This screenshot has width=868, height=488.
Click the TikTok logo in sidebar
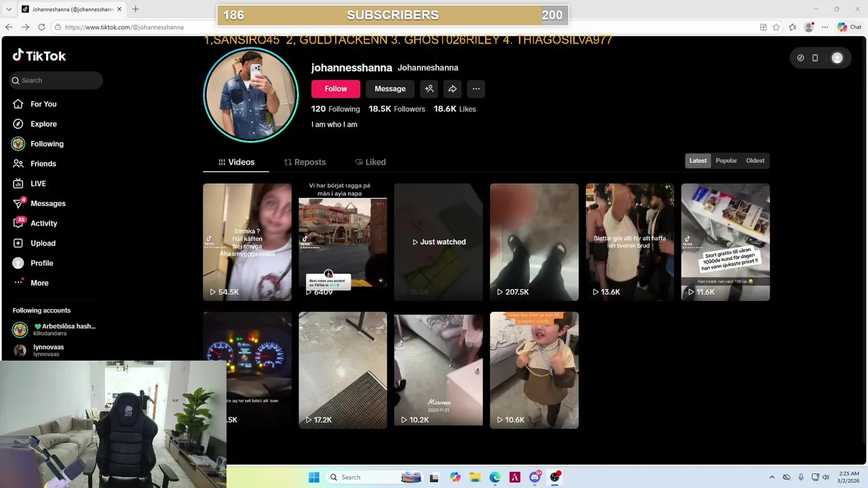[x=39, y=56]
